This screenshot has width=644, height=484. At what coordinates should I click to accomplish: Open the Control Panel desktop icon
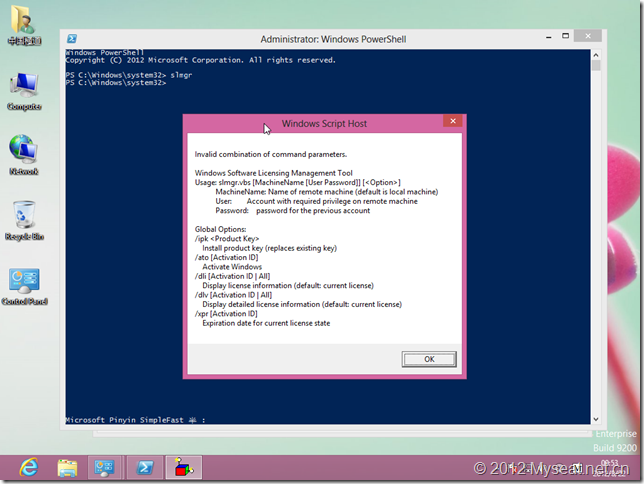coord(24,286)
